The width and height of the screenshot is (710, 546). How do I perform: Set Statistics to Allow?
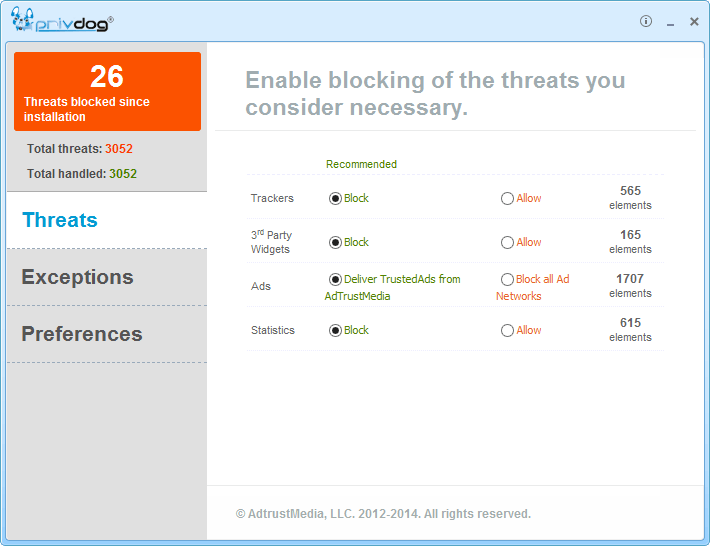point(508,331)
